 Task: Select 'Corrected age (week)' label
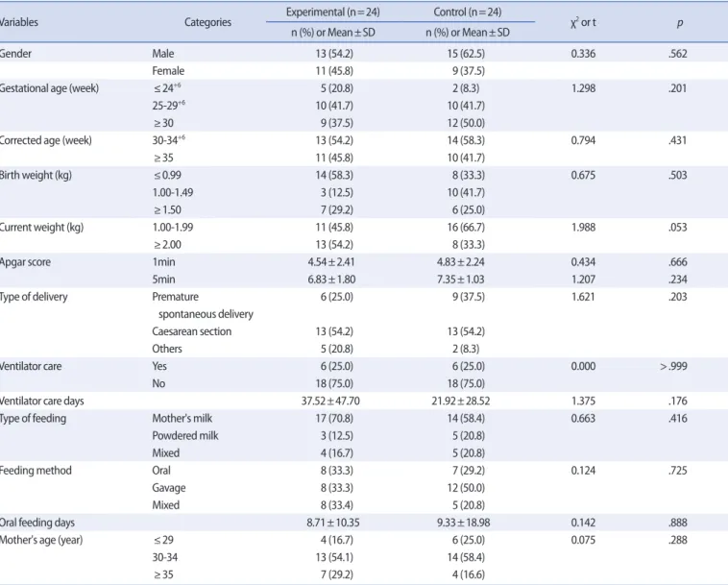click(x=45, y=140)
